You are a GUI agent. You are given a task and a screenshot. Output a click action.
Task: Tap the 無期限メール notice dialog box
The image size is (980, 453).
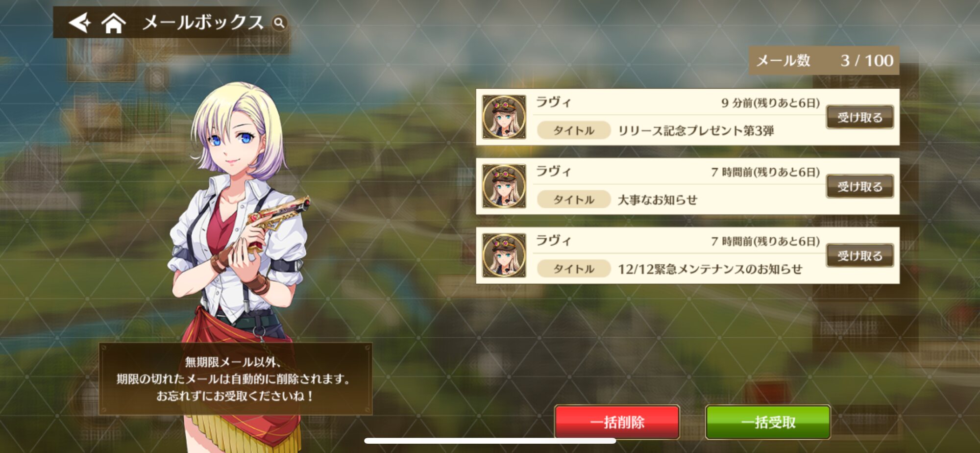point(236,379)
